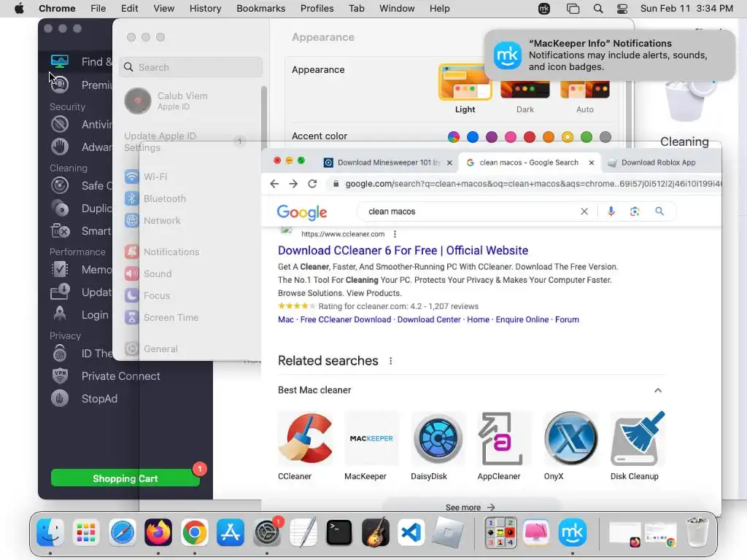Open App Store from the dock
747x560 pixels.
(x=231, y=532)
